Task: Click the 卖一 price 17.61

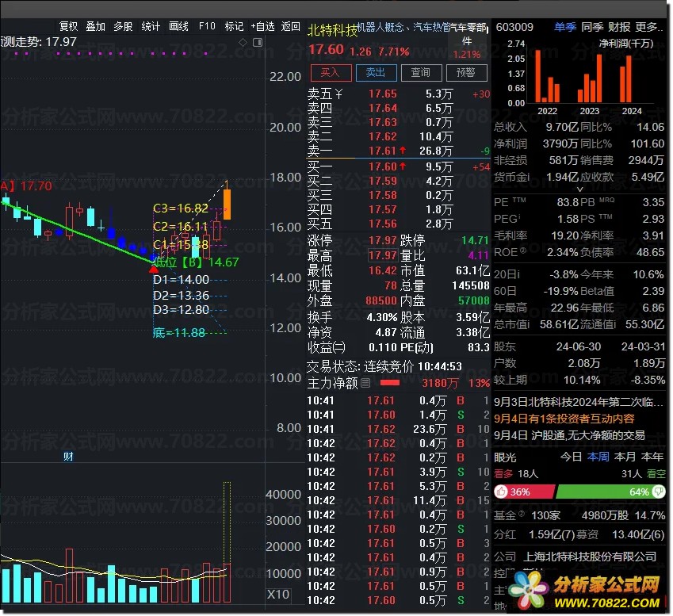Action: [382, 151]
